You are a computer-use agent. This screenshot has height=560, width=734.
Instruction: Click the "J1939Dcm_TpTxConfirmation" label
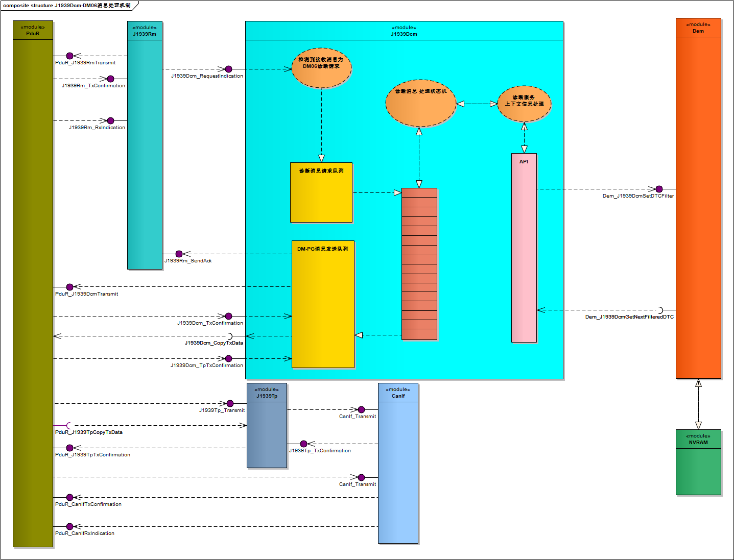pos(207,366)
